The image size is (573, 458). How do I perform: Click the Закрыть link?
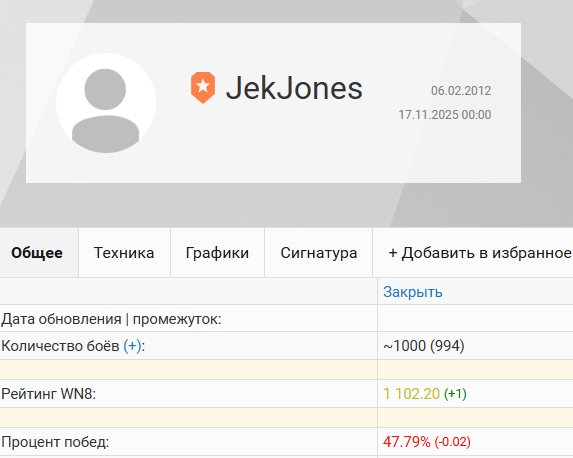pos(413,292)
